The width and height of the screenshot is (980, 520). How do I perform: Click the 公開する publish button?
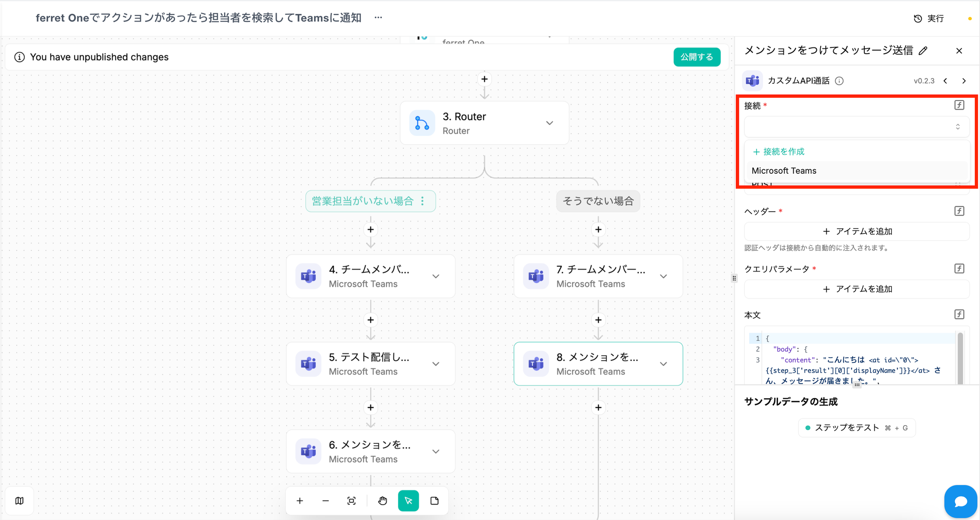pyautogui.click(x=696, y=57)
